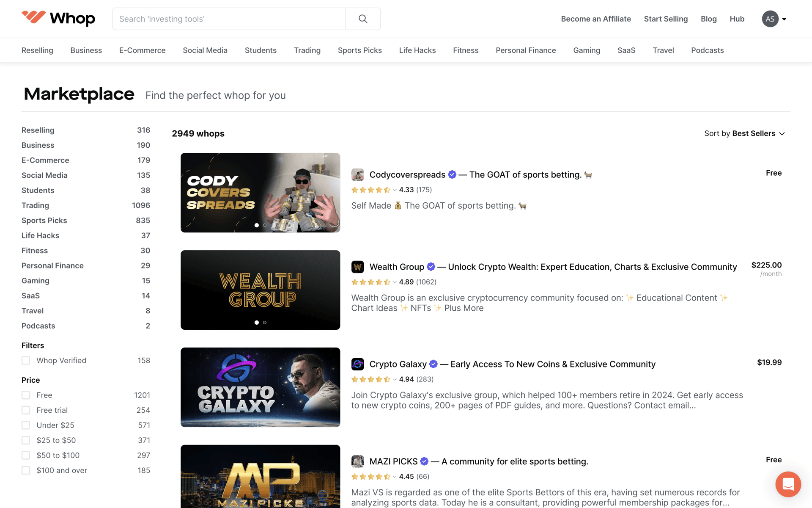Click Codycoverspreads small avatar icon
The height and width of the screenshot is (508, 812).
coord(357,174)
